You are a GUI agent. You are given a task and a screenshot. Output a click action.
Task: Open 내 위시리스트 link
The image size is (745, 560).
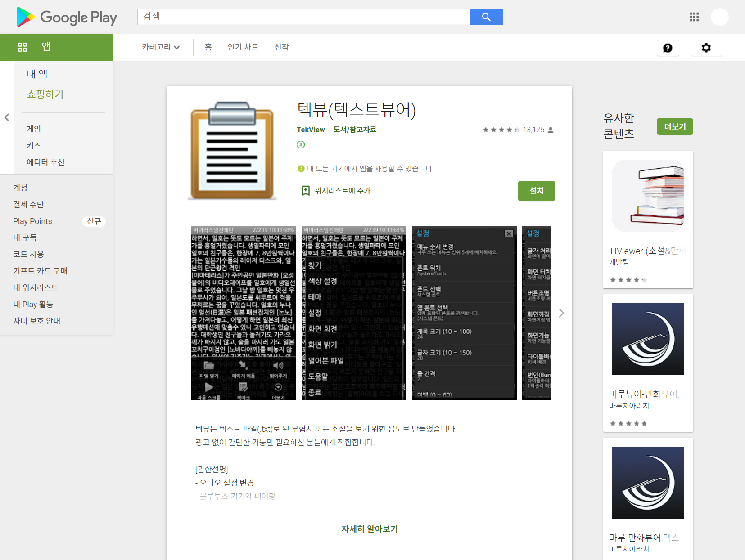coord(36,287)
